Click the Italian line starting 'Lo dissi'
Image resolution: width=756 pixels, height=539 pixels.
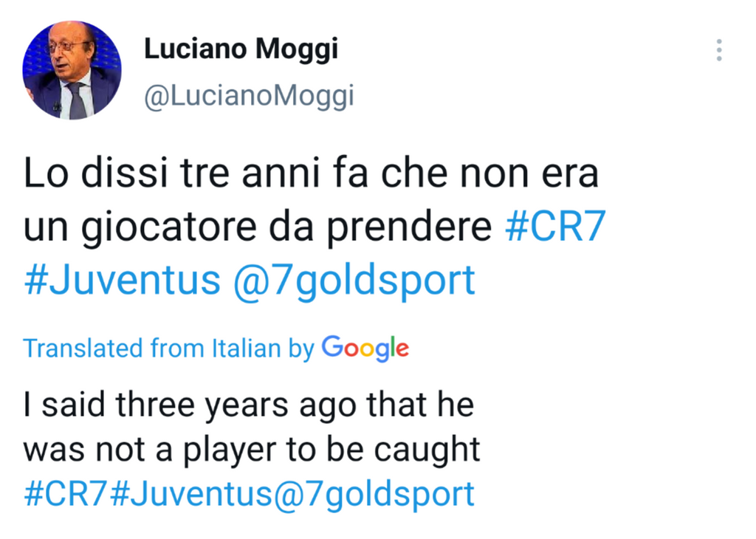(x=310, y=176)
